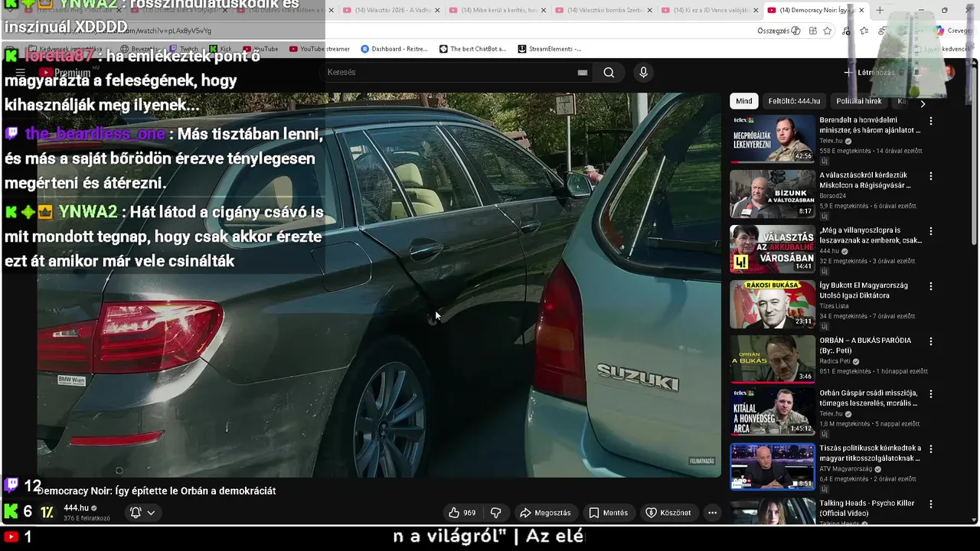Close the 'Választási bomba Szerbi' tab
The width and height of the screenshot is (980, 551).
[x=649, y=10]
